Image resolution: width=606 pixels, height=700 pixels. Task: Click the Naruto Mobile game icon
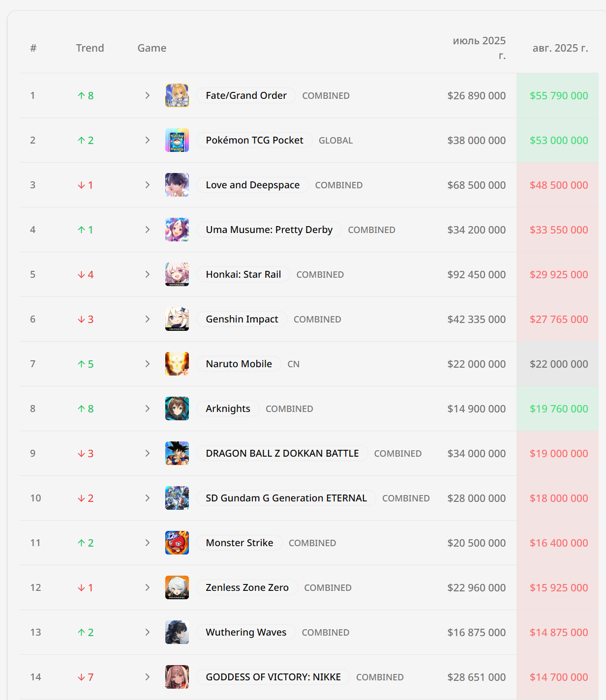pyautogui.click(x=177, y=364)
